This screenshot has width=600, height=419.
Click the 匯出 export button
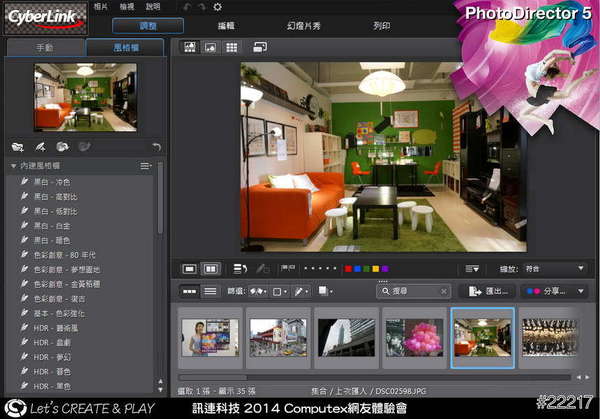489,291
